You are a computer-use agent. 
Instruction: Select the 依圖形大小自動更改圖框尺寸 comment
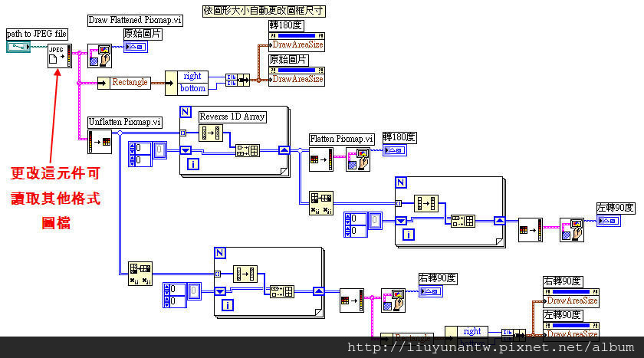click(264, 11)
